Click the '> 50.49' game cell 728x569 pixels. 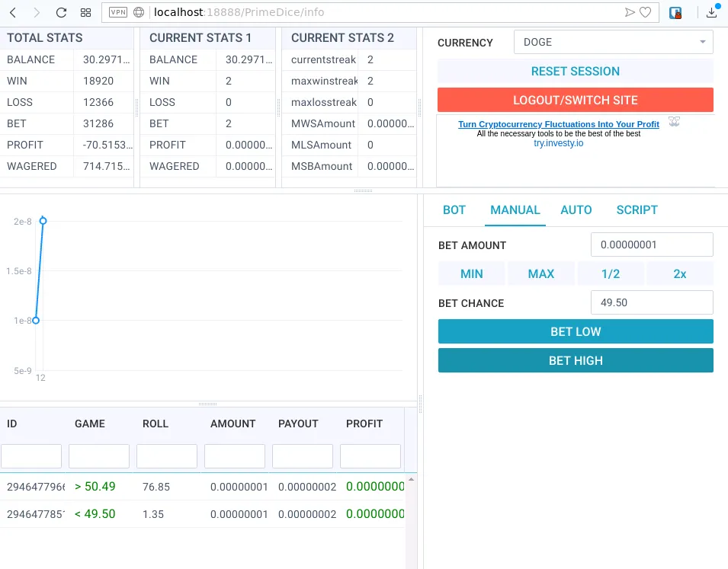tap(95, 487)
